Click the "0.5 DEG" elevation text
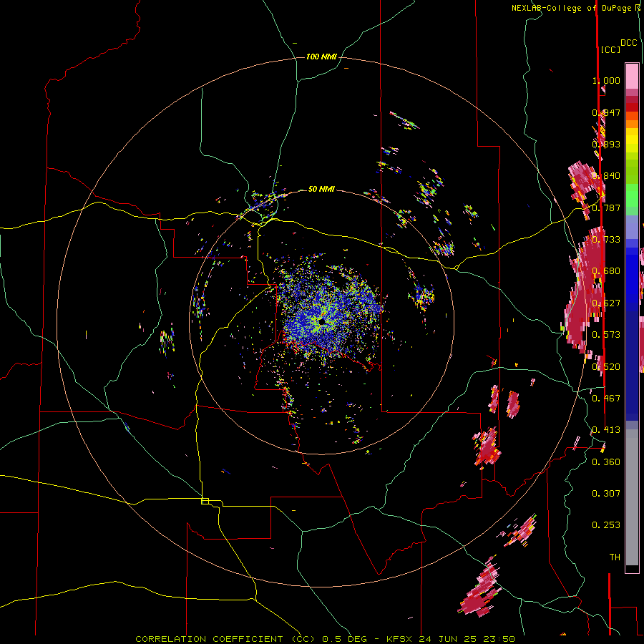The height and width of the screenshot is (644, 644). point(344,639)
